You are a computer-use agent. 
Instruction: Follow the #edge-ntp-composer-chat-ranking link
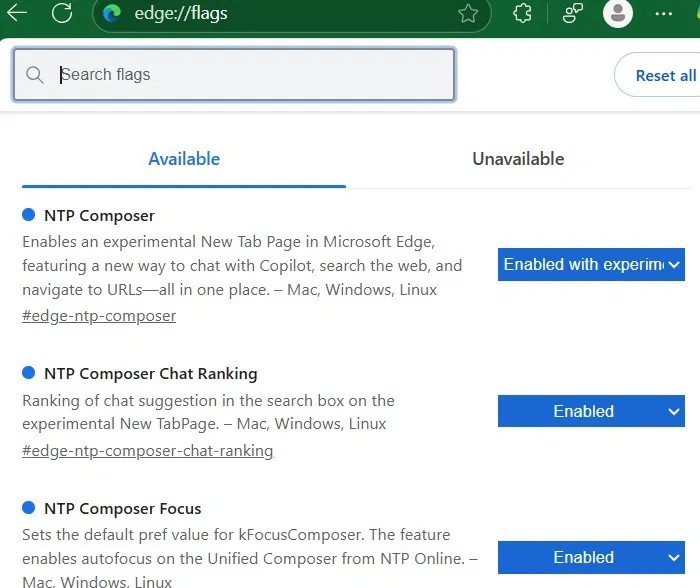(x=147, y=450)
